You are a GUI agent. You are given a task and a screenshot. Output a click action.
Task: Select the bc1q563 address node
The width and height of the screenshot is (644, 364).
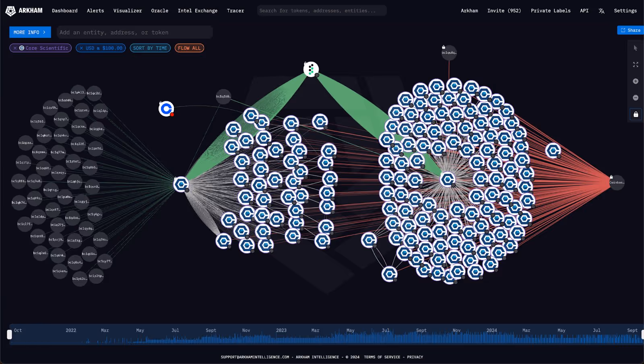point(37,121)
